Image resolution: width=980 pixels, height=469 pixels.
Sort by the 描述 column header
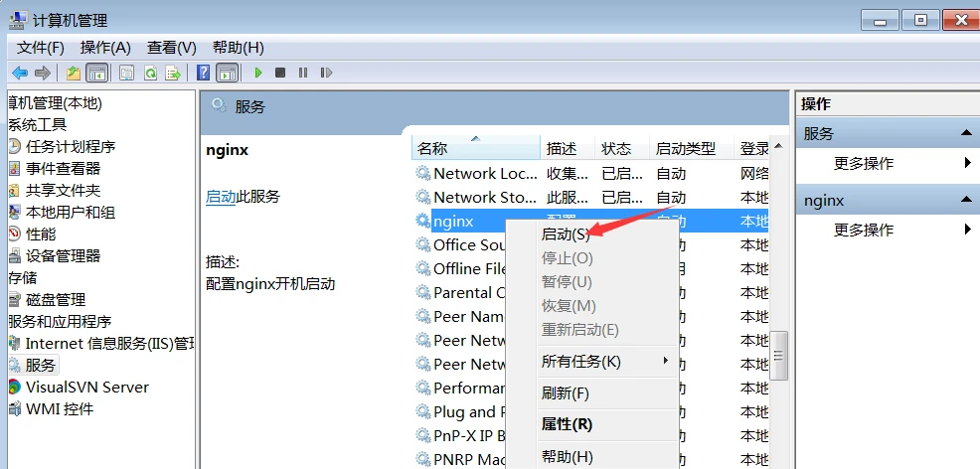568,149
